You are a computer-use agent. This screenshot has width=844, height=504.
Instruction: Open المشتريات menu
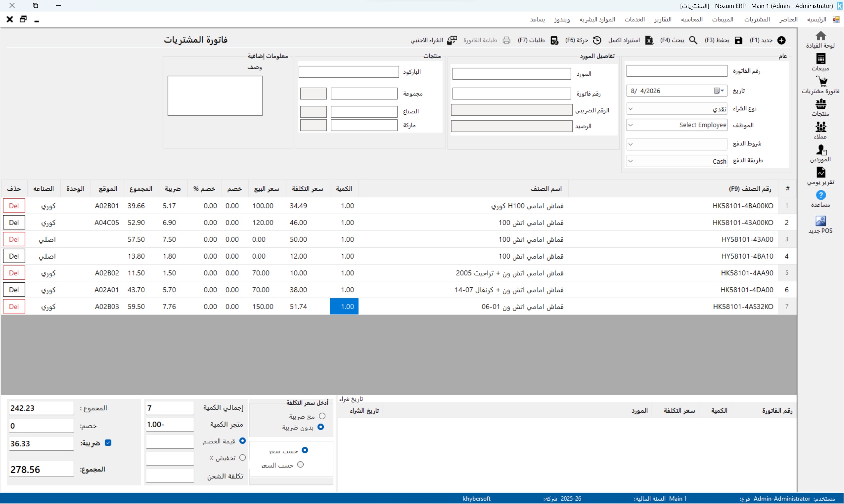[x=757, y=19]
